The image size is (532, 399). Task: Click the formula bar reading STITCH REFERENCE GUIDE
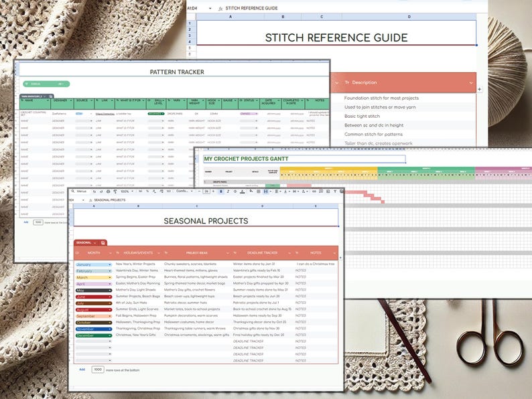[x=251, y=8]
